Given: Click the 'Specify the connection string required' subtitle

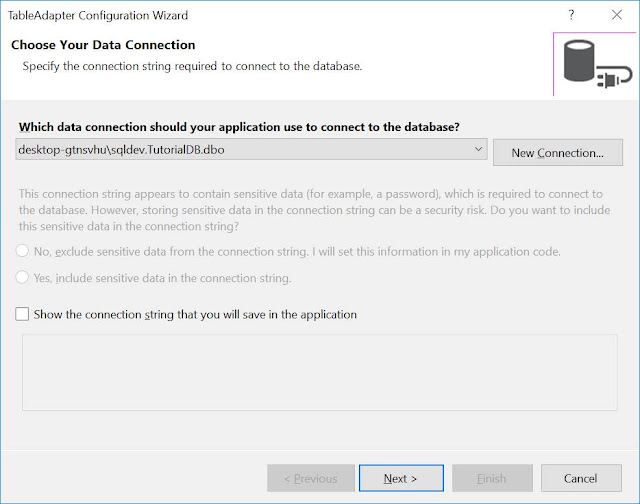Looking at the screenshot, I should (x=192, y=66).
